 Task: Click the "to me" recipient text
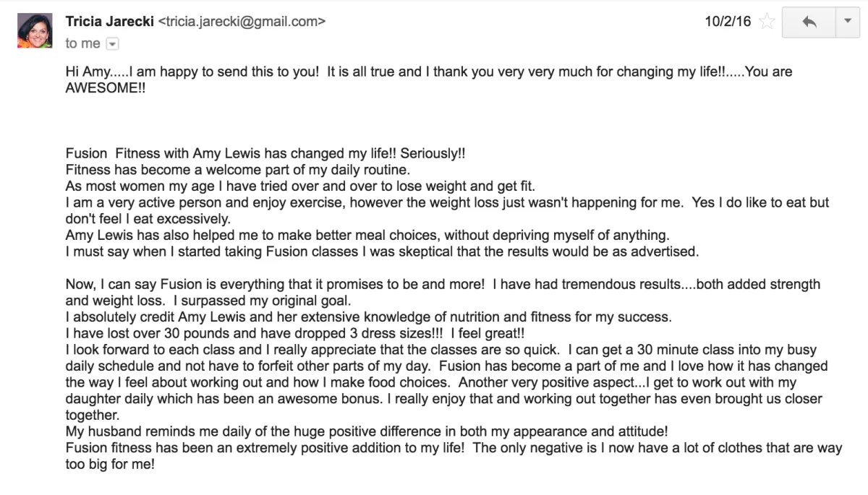tap(82, 43)
